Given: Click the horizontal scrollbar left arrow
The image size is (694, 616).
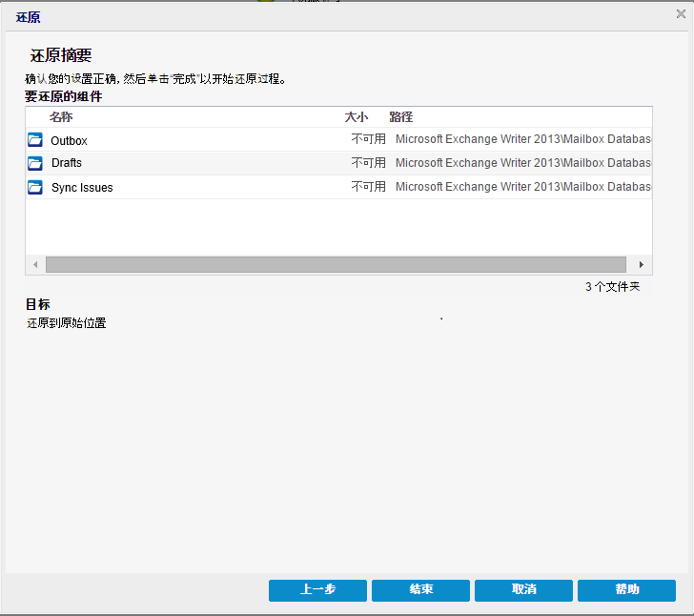Looking at the screenshot, I should tap(35, 265).
